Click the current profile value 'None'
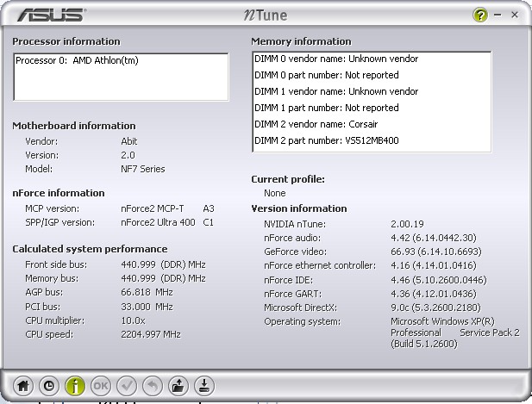The height and width of the screenshot is (404, 532). [x=275, y=193]
